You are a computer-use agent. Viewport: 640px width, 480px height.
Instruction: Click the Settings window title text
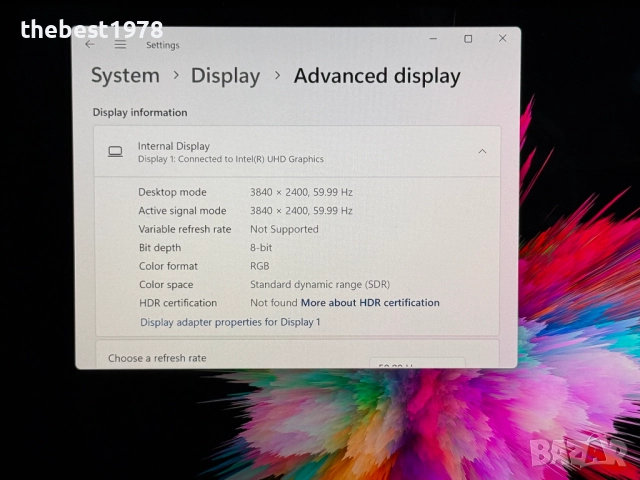pyautogui.click(x=163, y=45)
